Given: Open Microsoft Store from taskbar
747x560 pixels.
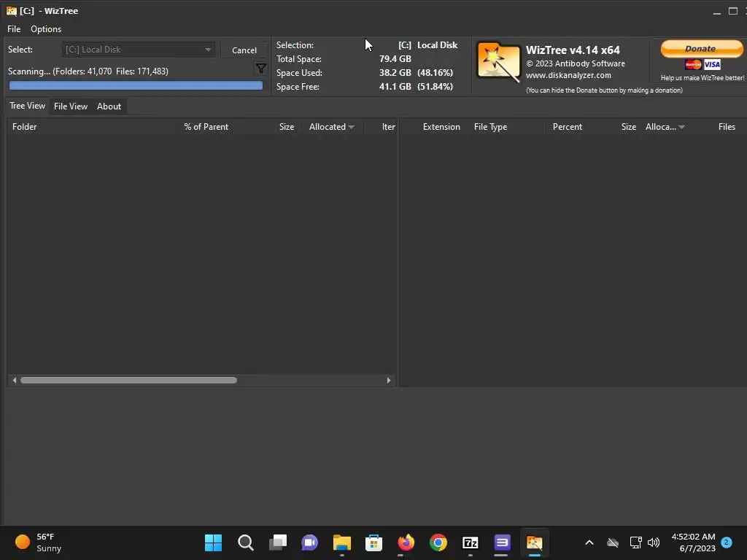Looking at the screenshot, I should (x=374, y=542).
